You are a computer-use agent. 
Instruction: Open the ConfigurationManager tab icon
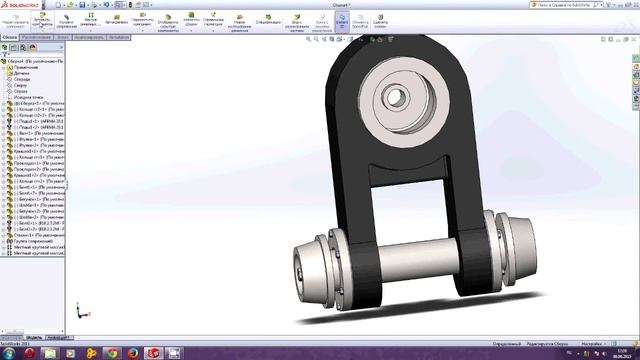point(23,47)
